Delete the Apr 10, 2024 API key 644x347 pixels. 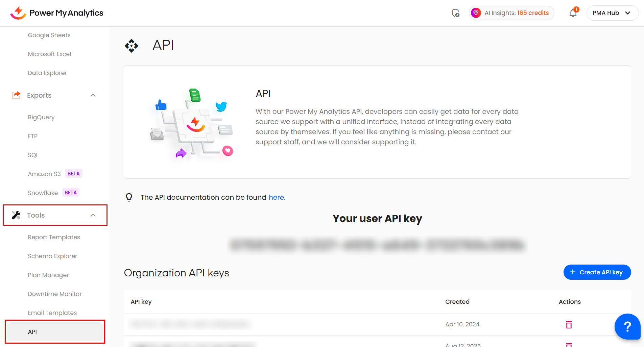tap(569, 325)
